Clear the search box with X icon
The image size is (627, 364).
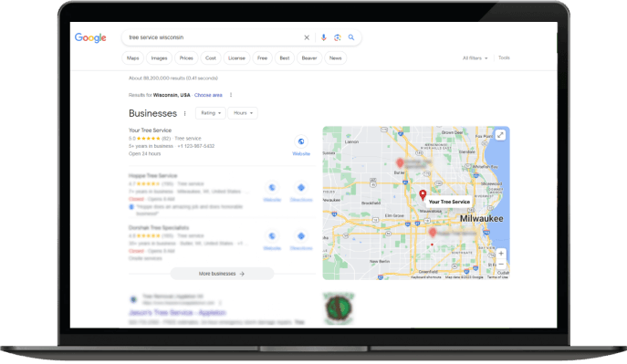point(307,37)
